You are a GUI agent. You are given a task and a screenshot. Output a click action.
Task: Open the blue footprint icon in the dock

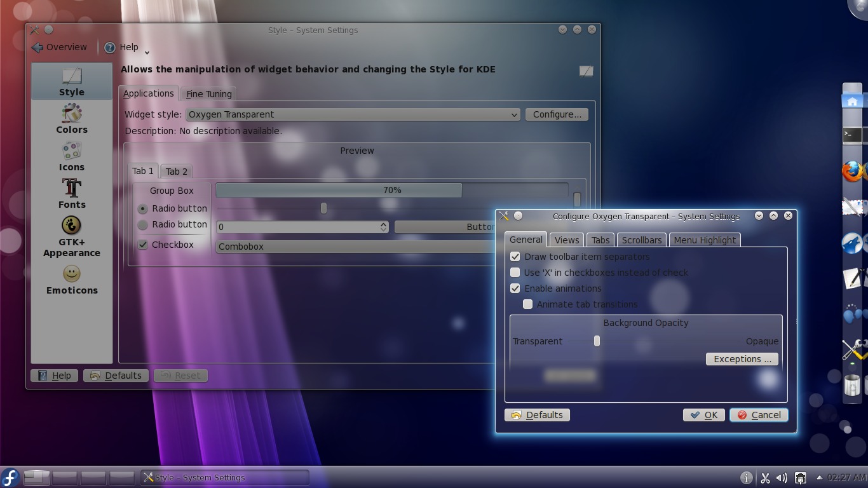point(853,314)
